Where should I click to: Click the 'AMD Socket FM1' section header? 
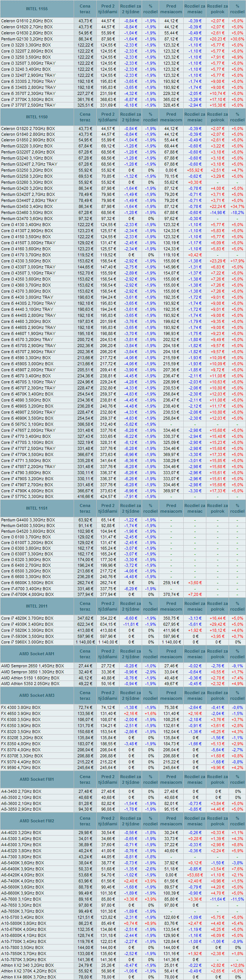click(37, 779)
